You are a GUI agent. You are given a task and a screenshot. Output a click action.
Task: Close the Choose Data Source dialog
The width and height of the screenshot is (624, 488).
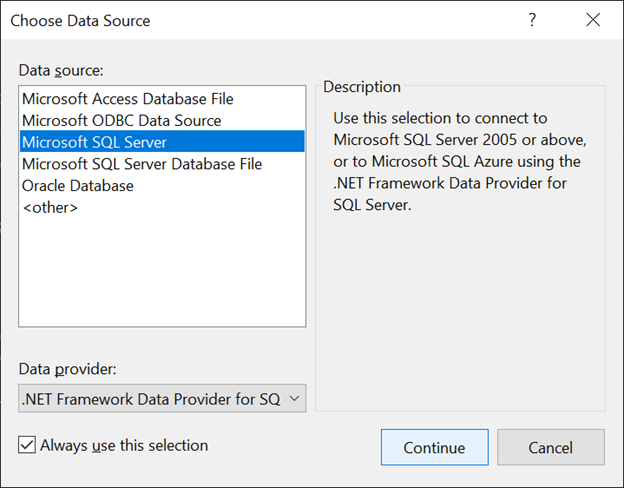pos(593,20)
